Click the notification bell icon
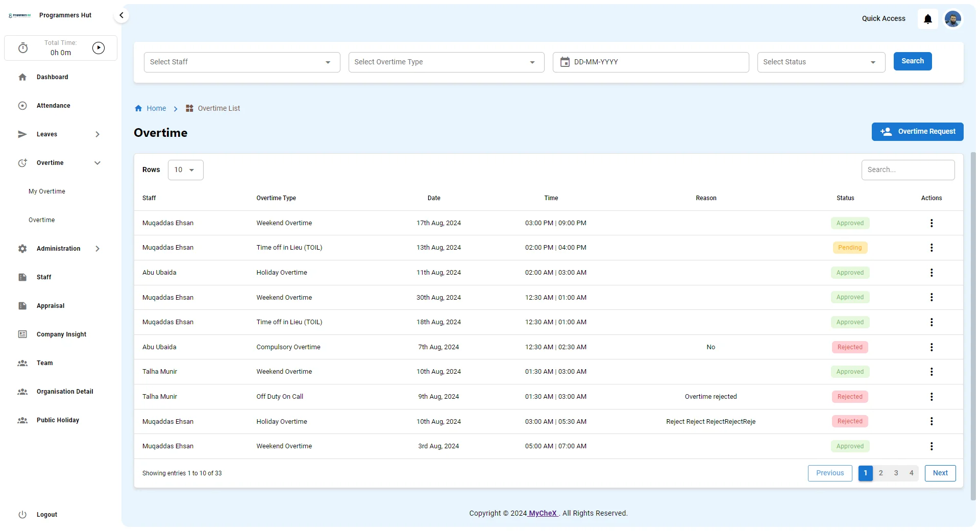The height and width of the screenshot is (531, 980). click(x=927, y=19)
